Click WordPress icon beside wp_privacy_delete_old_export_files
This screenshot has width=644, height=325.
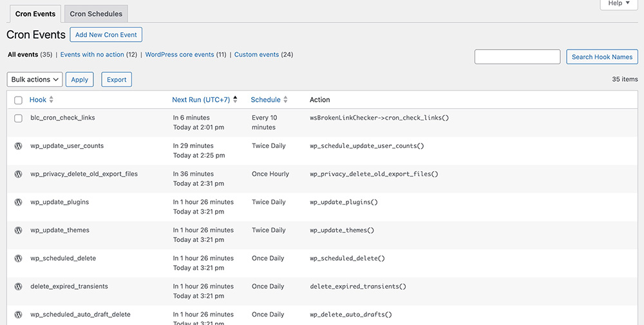coord(18,174)
